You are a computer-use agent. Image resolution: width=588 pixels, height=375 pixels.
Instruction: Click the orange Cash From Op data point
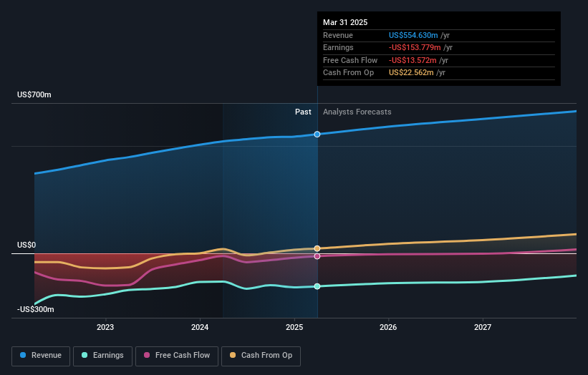click(317, 248)
